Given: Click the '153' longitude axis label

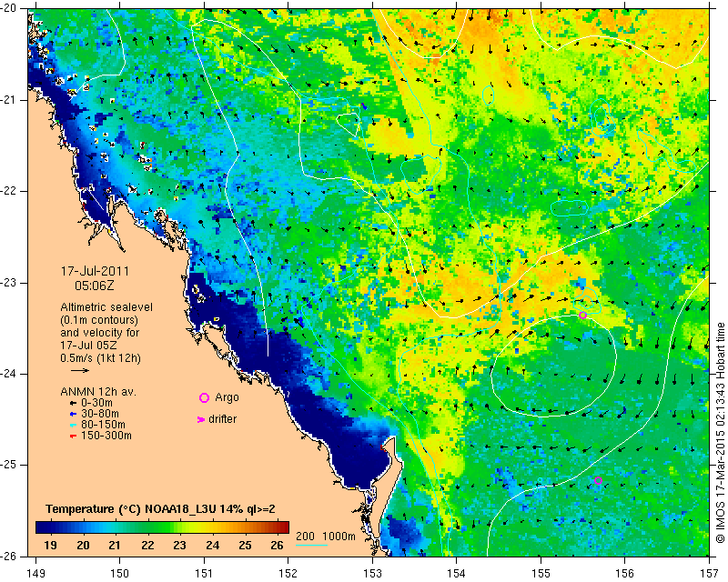Looking at the screenshot, I should tap(372, 574).
